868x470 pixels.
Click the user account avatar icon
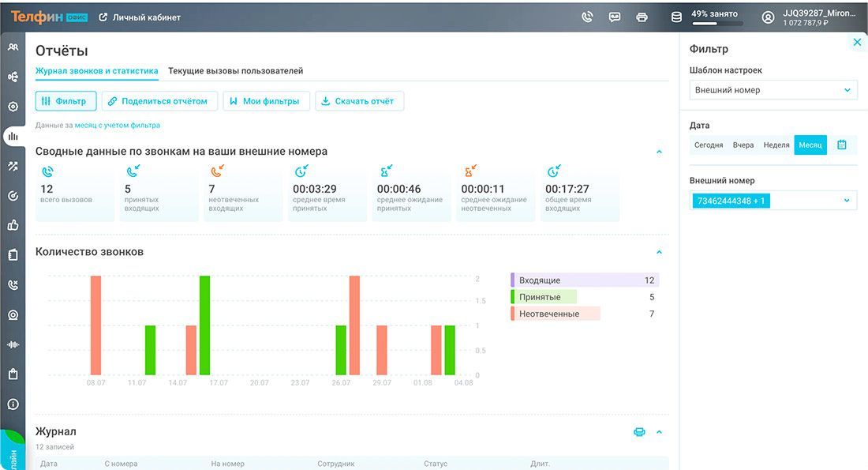click(x=768, y=17)
